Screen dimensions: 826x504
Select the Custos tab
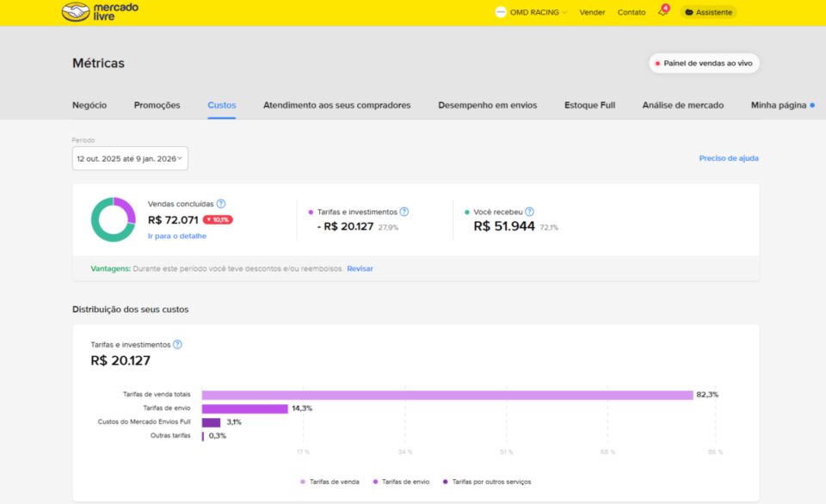[x=222, y=105]
